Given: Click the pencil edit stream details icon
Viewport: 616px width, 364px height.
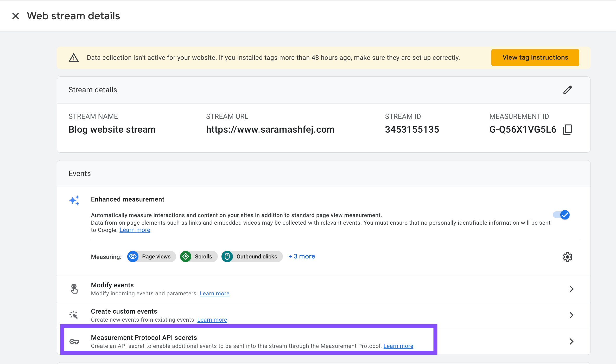Looking at the screenshot, I should click(x=567, y=90).
